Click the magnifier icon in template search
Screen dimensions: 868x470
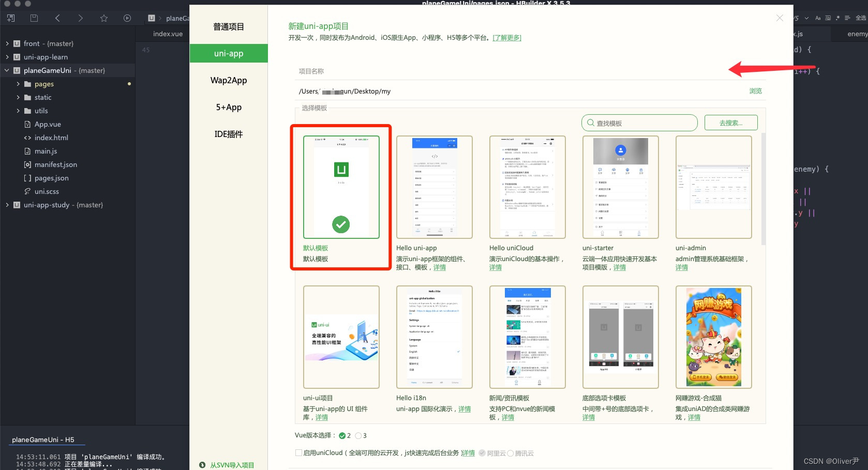pyautogui.click(x=591, y=123)
